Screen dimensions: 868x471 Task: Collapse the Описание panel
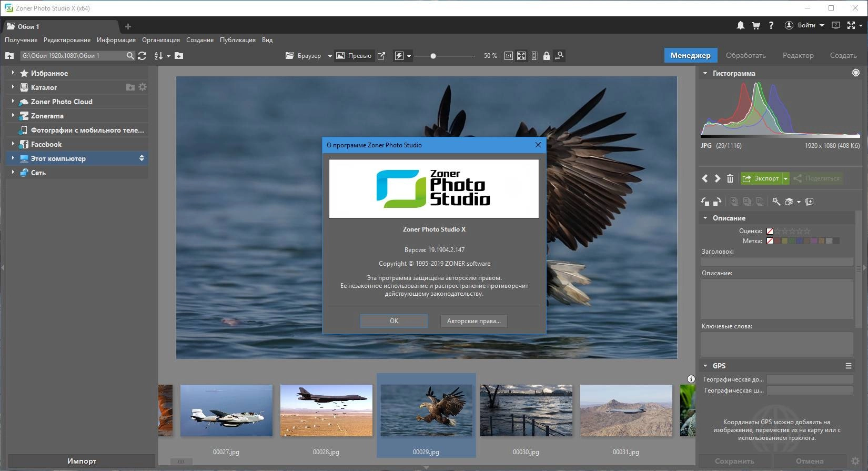pos(705,218)
